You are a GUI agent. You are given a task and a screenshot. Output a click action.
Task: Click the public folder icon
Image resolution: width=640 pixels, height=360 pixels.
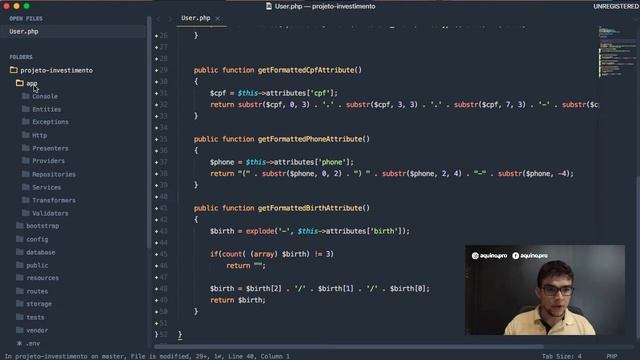pyautogui.click(x=20, y=265)
